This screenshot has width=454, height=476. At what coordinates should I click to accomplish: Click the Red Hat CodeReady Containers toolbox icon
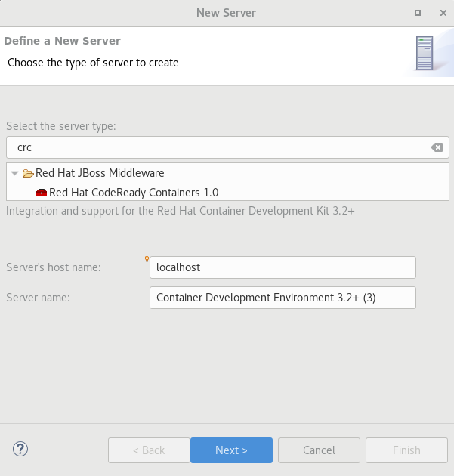42,193
